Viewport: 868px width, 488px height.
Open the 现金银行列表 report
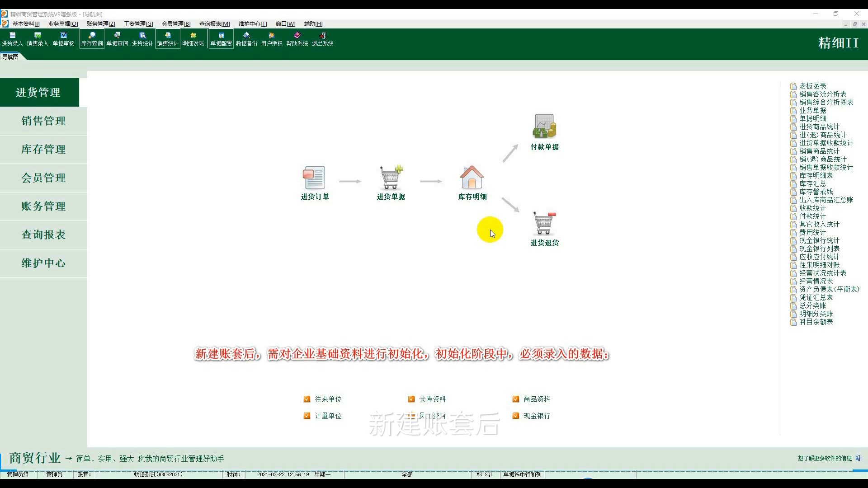(815, 249)
